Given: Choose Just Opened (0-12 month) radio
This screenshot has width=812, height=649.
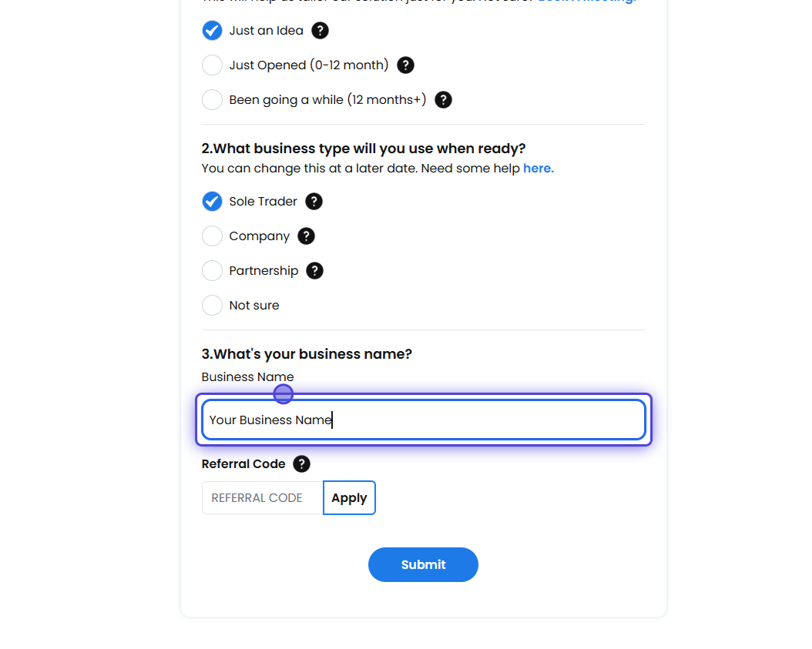Looking at the screenshot, I should click(212, 65).
